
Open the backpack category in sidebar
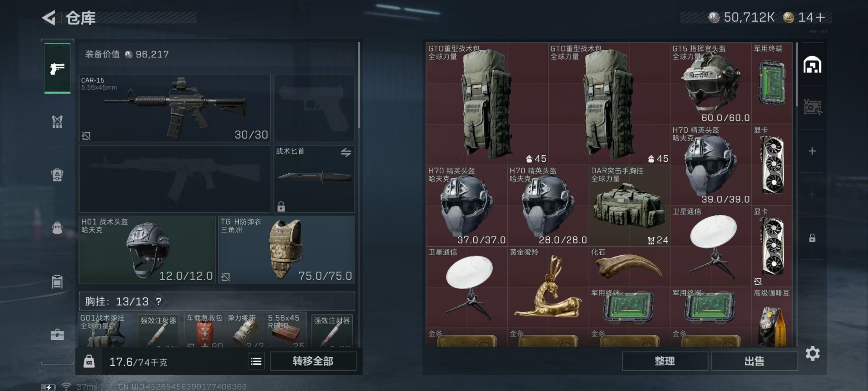pos(57,227)
